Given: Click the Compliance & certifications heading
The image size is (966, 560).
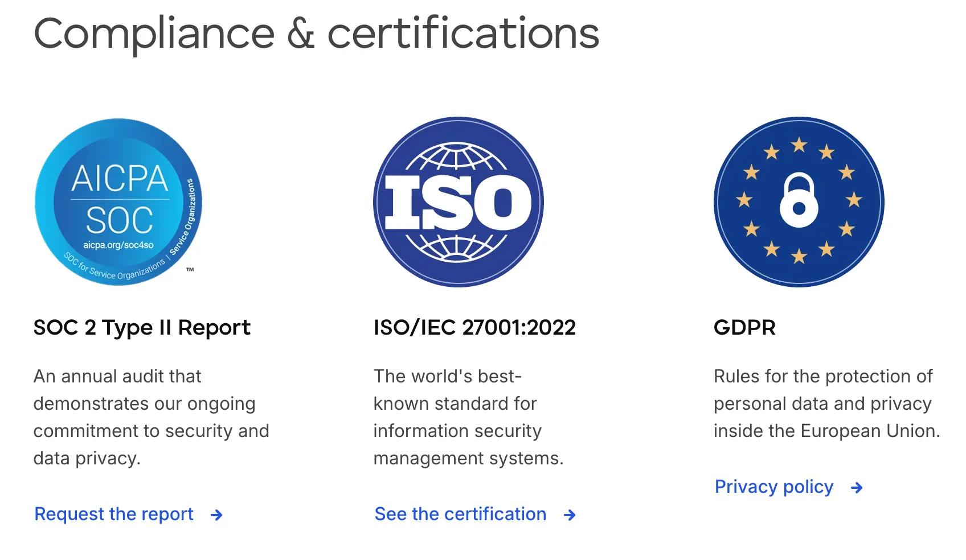Looking at the screenshot, I should [317, 33].
